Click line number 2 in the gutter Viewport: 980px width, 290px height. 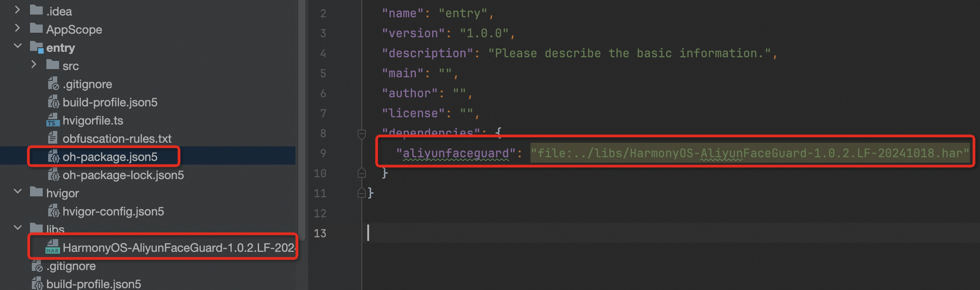(x=323, y=13)
